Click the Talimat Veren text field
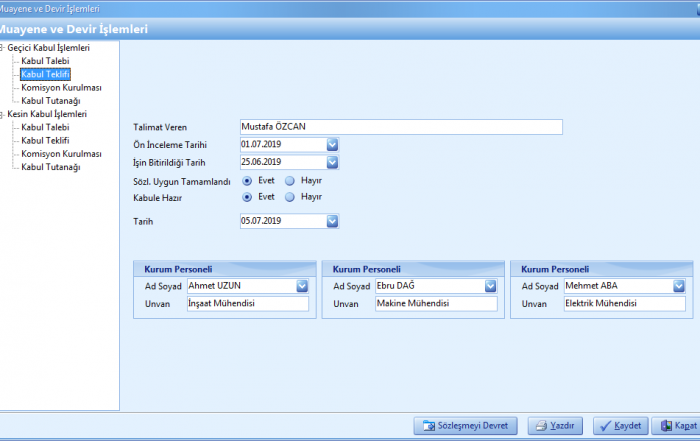The height and width of the screenshot is (441, 700). (x=401, y=127)
